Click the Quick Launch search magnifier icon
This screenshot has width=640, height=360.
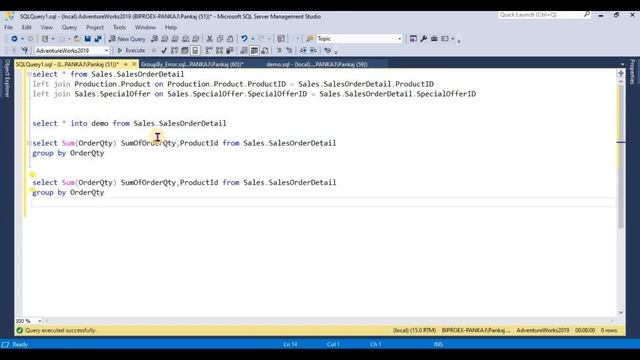[587, 14]
